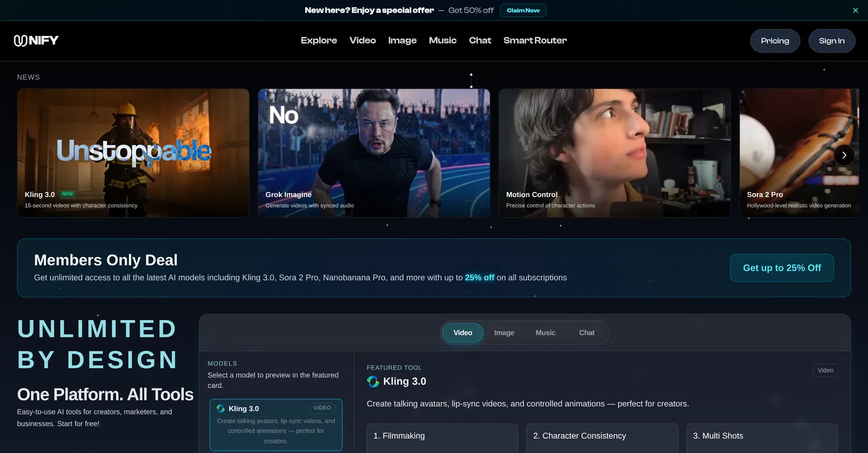Click the UNLIMITED BY DESIGN heading
The image size is (868, 453).
coord(97,344)
